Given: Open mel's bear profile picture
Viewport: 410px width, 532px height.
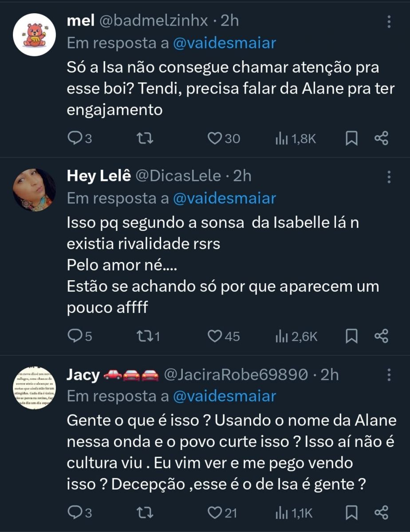Looking at the screenshot, I should point(34,35).
